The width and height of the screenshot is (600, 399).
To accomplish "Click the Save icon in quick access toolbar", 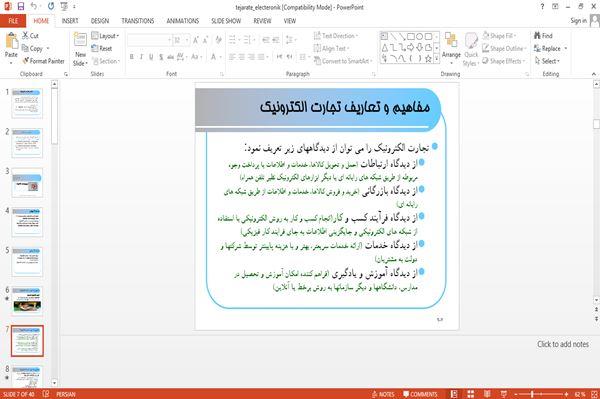I will tap(21, 6).
